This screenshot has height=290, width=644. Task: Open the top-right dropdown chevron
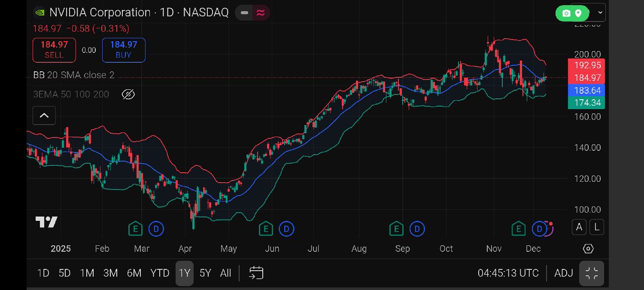(600, 13)
